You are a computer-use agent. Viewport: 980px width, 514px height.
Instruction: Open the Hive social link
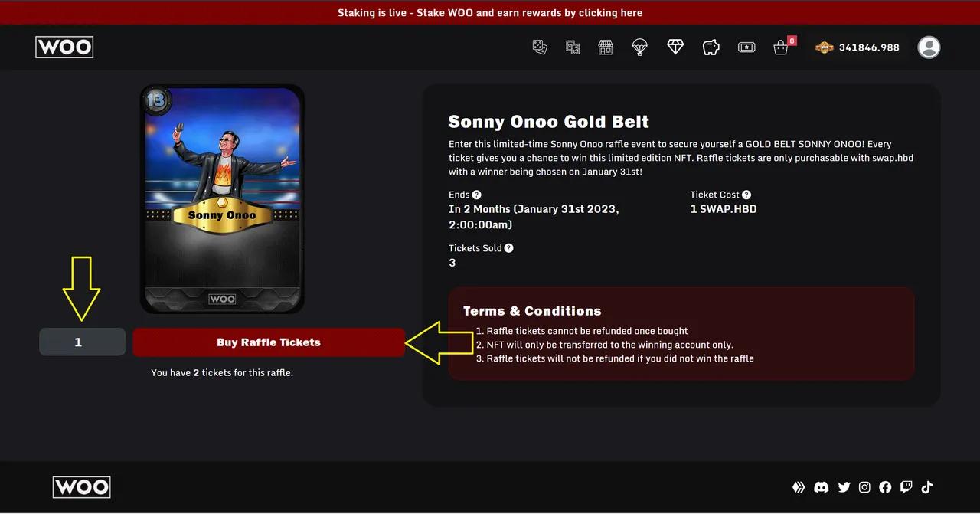[x=799, y=487]
